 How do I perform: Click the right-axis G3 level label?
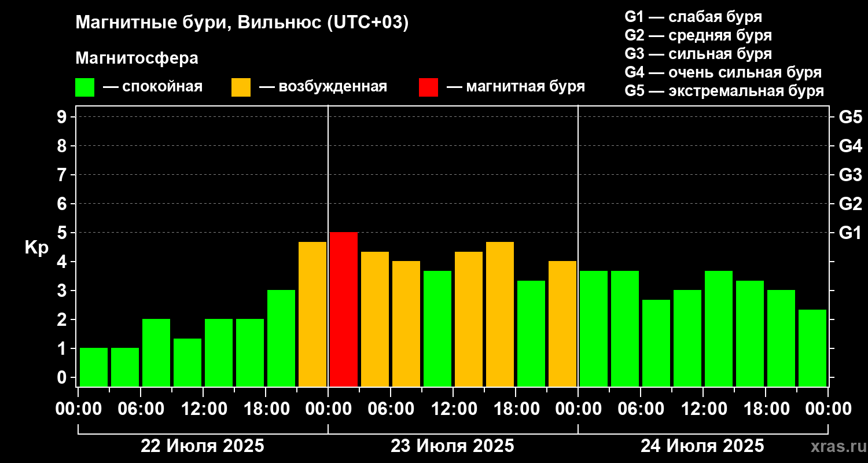(x=850, y=175)
